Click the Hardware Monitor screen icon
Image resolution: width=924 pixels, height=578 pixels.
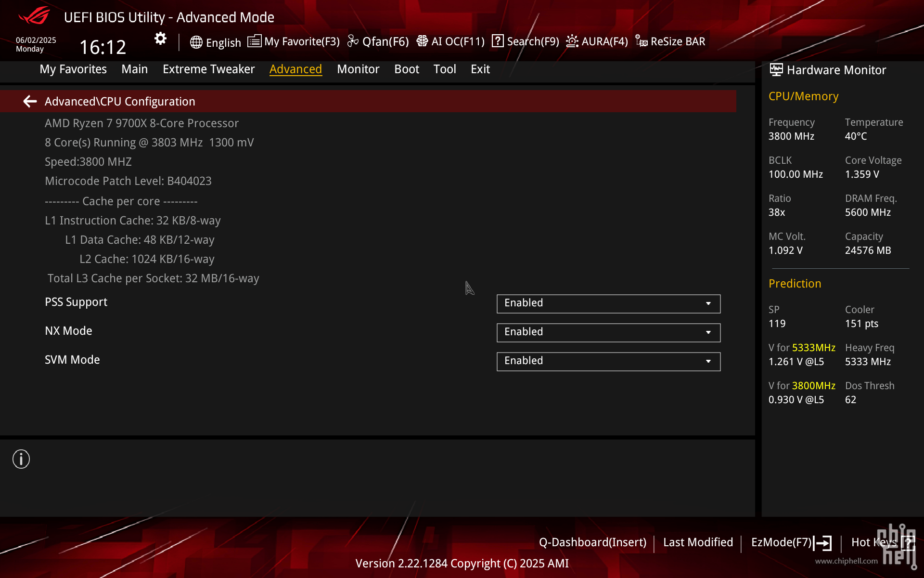[776, 70]
